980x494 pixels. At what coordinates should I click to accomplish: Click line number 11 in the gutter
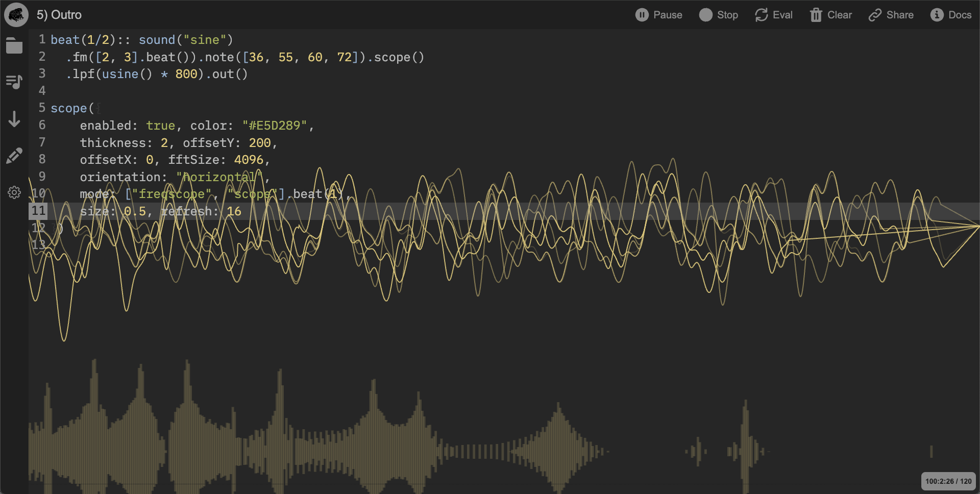coord(39,211)
